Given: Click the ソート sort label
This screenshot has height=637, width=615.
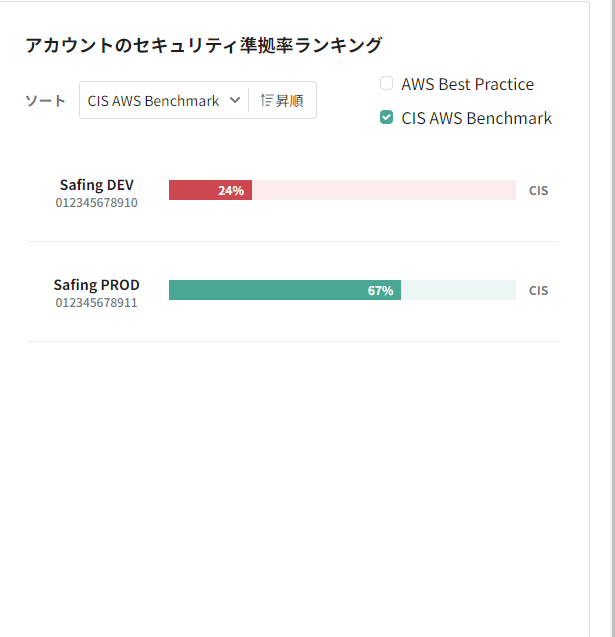Looking at the screenshot, I should (45, 100).
